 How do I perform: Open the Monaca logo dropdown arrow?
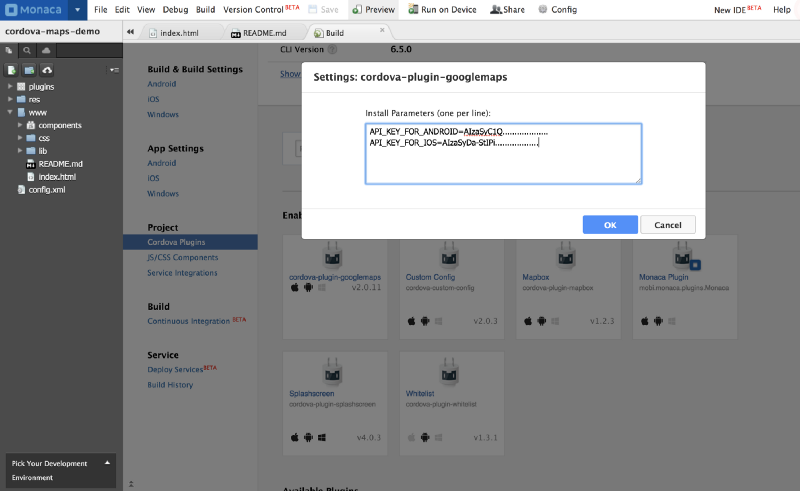coord(77,10)
